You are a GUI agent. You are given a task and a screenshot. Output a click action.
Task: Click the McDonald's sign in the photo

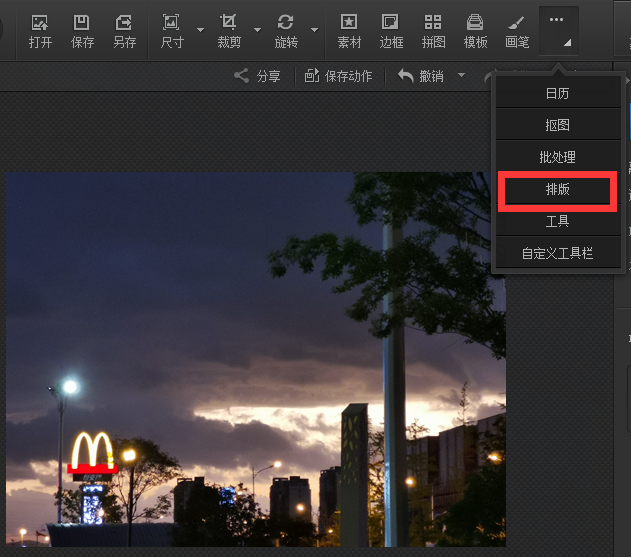point(92,454)
